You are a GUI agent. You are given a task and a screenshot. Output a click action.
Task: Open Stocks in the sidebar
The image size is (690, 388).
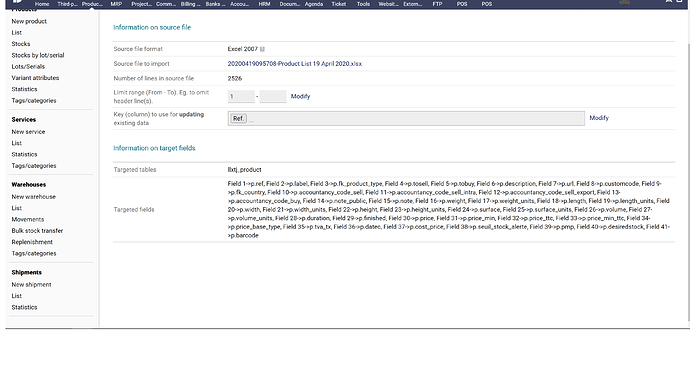coord(21,44)
